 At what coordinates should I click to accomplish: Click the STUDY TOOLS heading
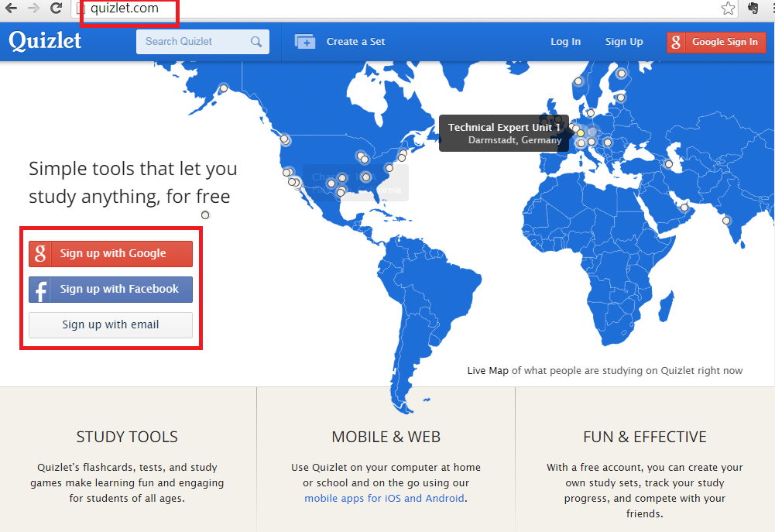pyautogui.click(x=127, y=437)
